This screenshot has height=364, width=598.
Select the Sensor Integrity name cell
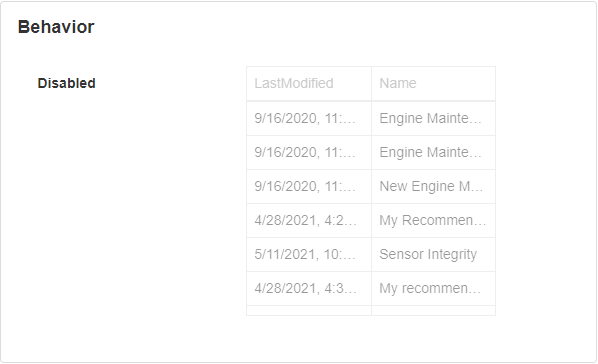pyautogui.click(x=434, y=254)
